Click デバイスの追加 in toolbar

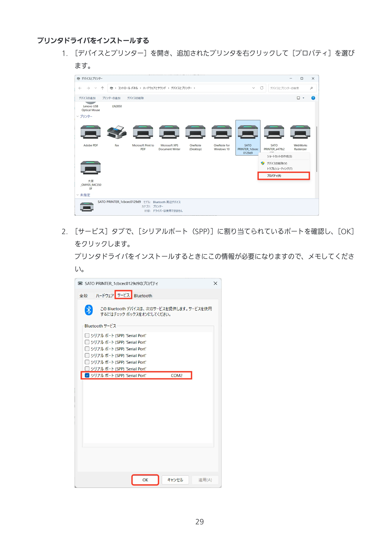(x=87, y=98)
